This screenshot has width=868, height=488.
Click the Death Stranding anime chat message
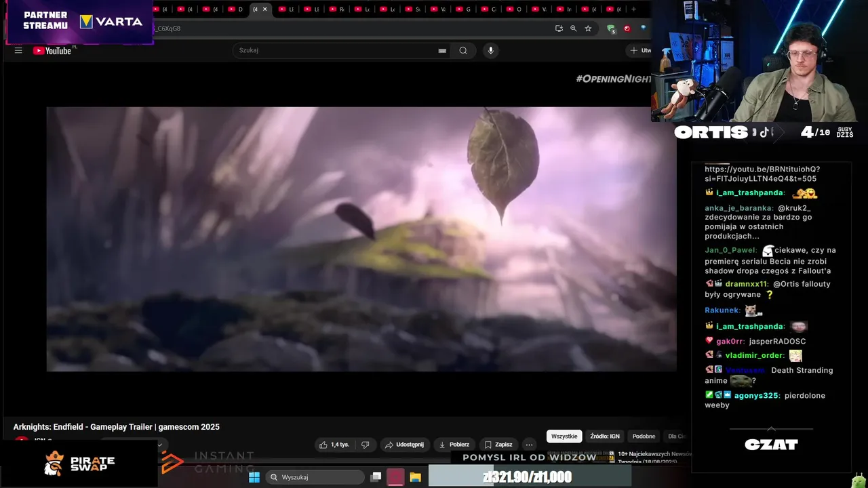[x=769, y=375]
